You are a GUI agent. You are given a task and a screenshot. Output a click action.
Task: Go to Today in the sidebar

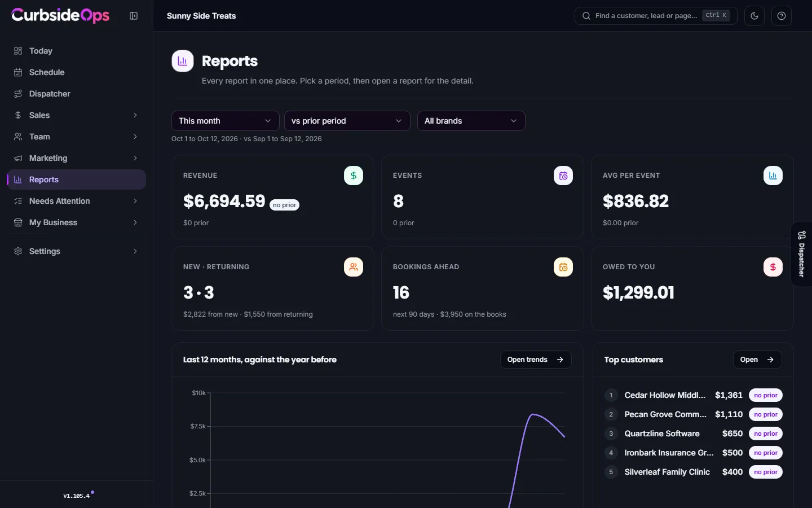pos(76,51)
